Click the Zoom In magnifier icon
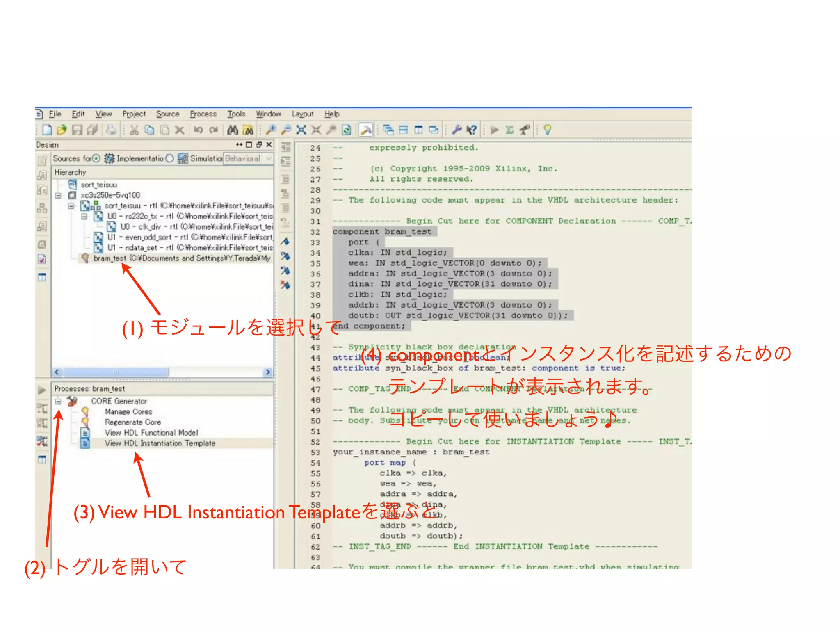Image resolution: width=840 pixels, height=630 pixels. click(x=271, y=130)
